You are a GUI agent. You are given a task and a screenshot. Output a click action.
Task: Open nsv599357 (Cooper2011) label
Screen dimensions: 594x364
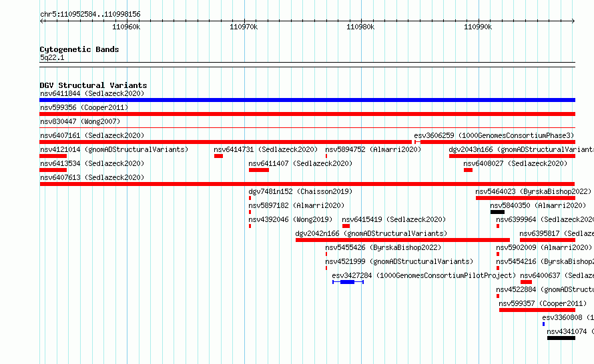(x=543, y=303)
